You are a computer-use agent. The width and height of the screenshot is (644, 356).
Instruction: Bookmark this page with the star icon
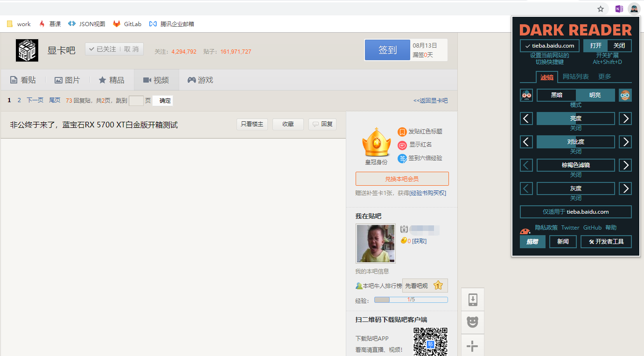click(601, 9)
